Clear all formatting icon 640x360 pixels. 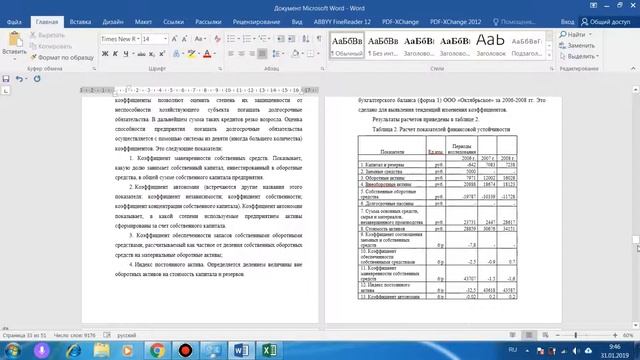(x=217, y=39)
